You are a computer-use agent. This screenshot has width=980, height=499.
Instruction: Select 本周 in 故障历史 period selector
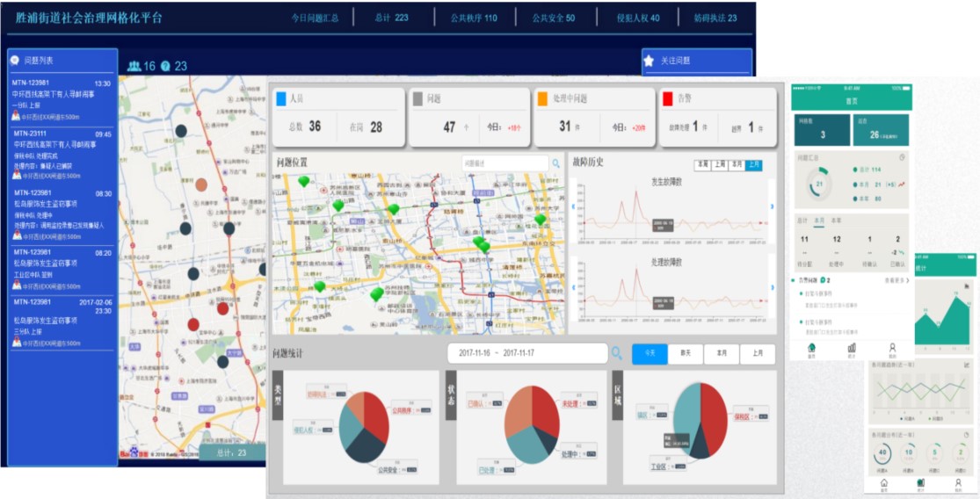[x=702, y=165]
